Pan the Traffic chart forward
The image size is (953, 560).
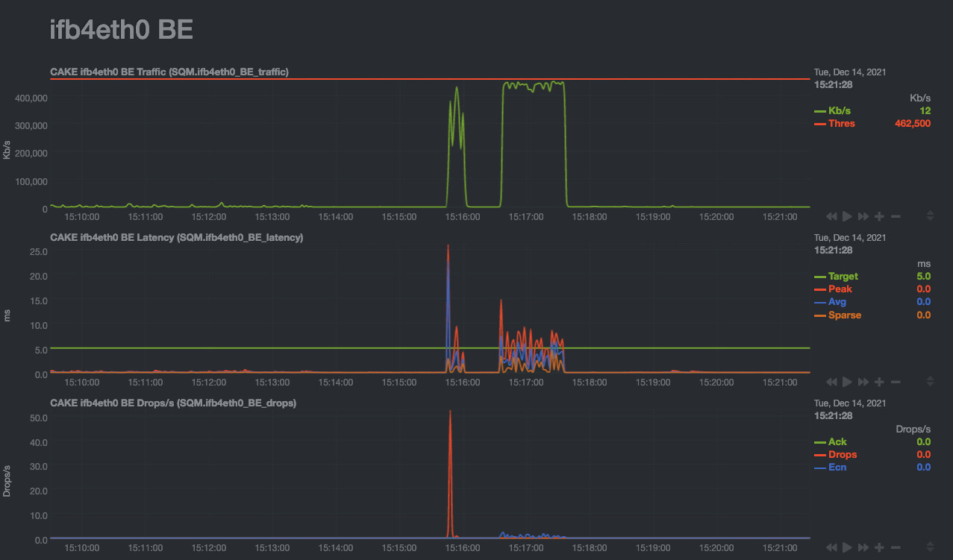pos(863,216)
